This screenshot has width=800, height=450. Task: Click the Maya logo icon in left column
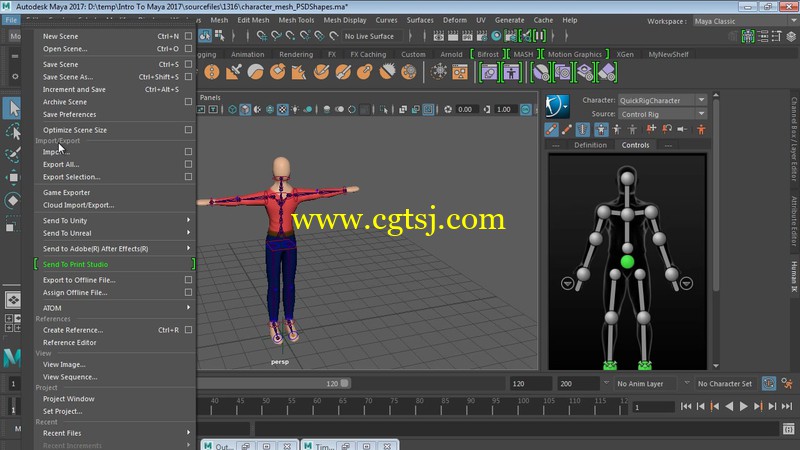pyautogui.click(x=12, y=358)
